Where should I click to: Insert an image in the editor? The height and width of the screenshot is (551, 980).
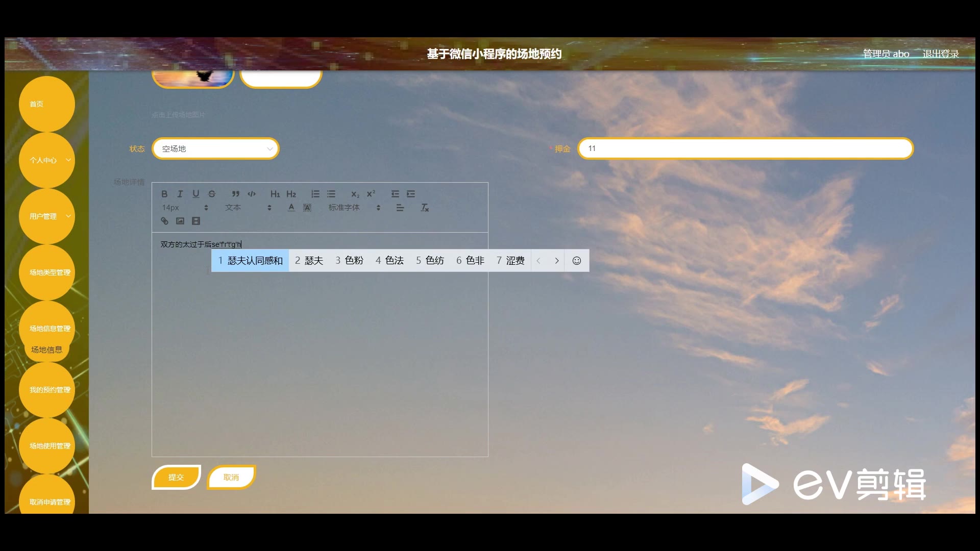coord(180,221)
